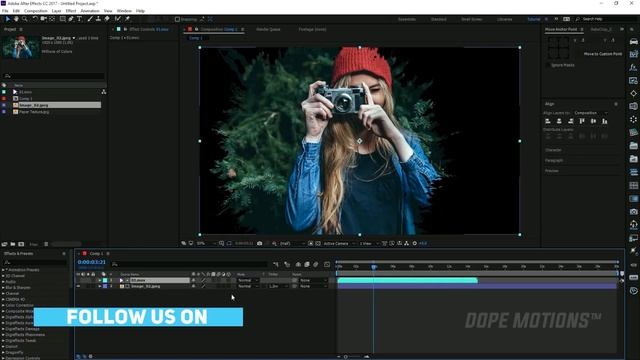
Task: Switch to the Standard workspace
Action: pos(438,19)
